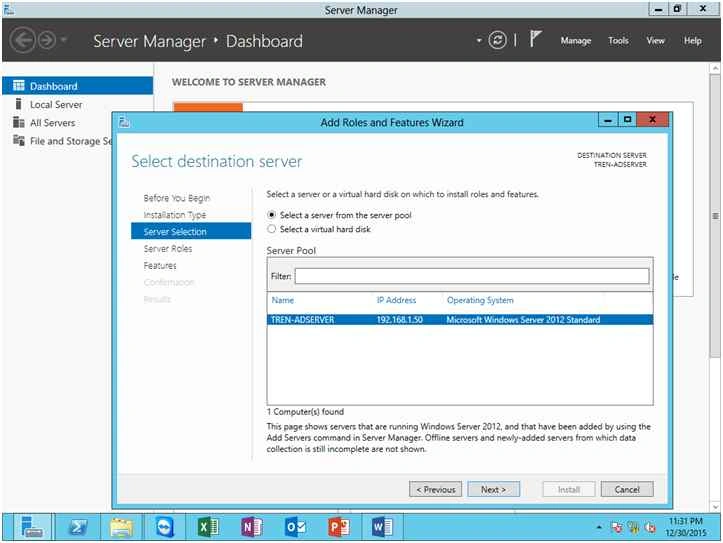Open the Help menu
This screenshot has height=543, width=723.
tap(693, 41)
